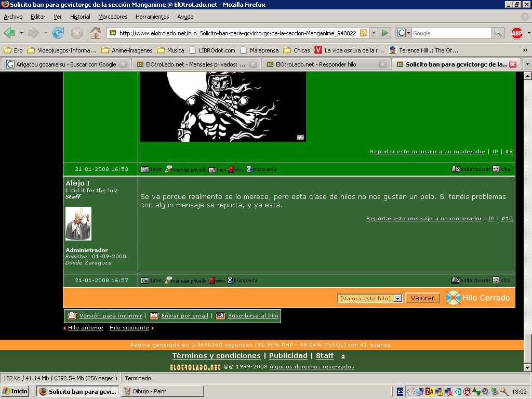Open the Musica bookmark folder

click(170, 50)
